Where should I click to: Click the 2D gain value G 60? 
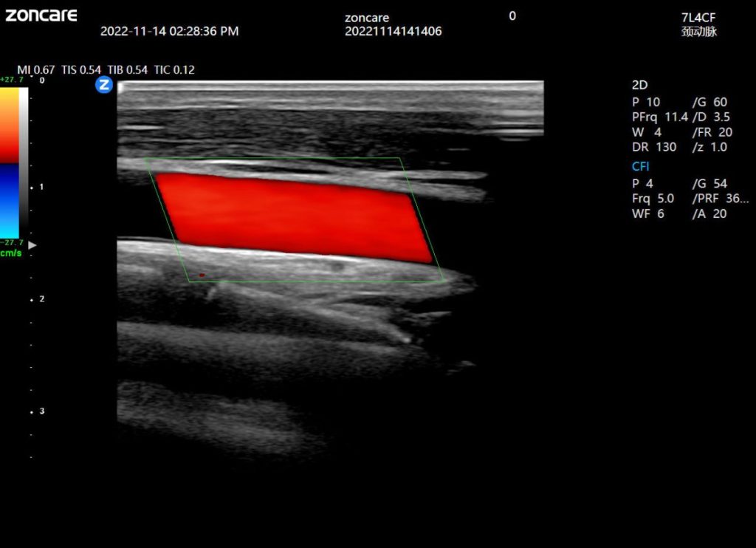(x=709, y=101)
